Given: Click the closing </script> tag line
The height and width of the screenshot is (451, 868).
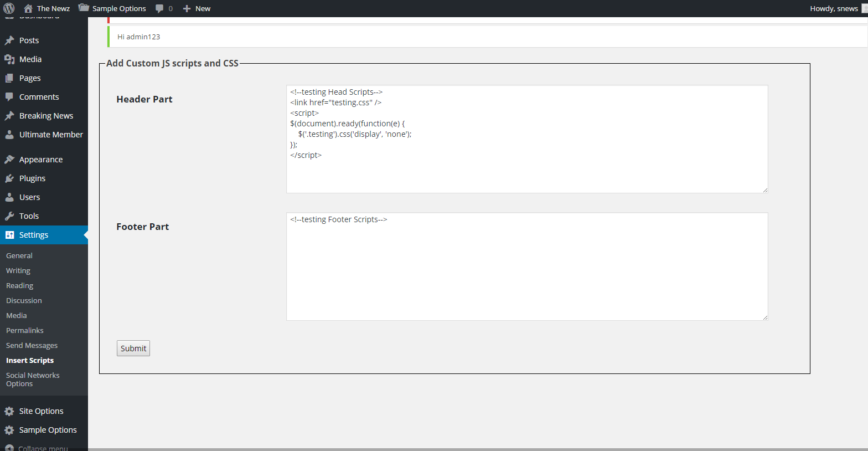Looking at the screenshot, I should 306,155.
